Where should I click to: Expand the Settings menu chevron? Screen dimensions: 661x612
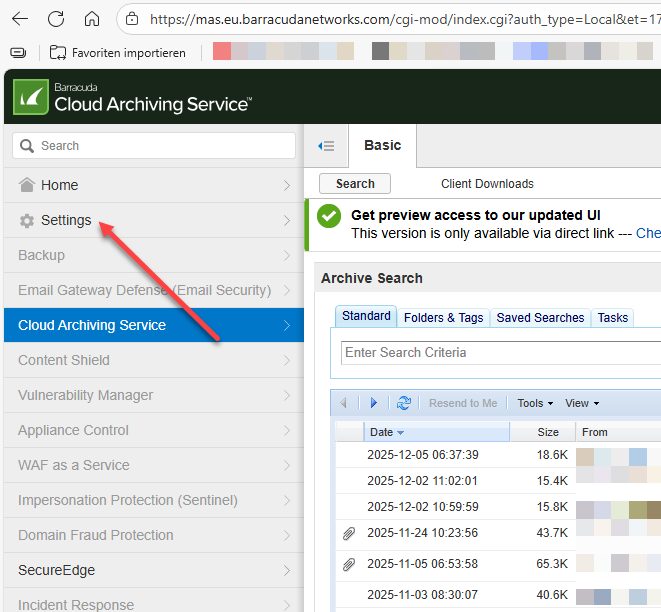(287, 220)
